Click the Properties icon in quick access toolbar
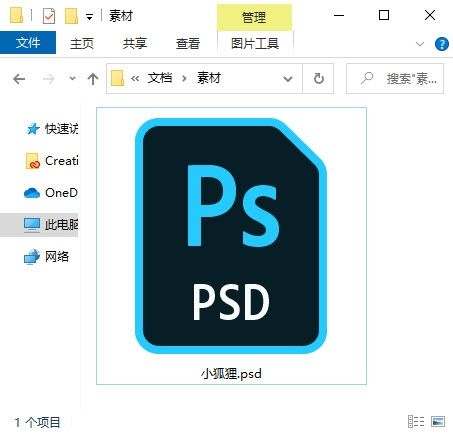453x434 pixels. click(x=49, y=16)
